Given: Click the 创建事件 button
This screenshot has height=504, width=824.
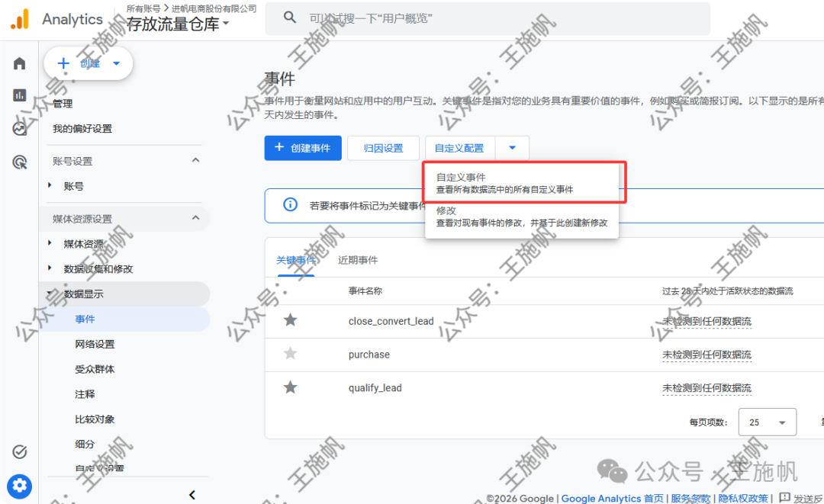Looking at the screenshot, I should 303,148.
